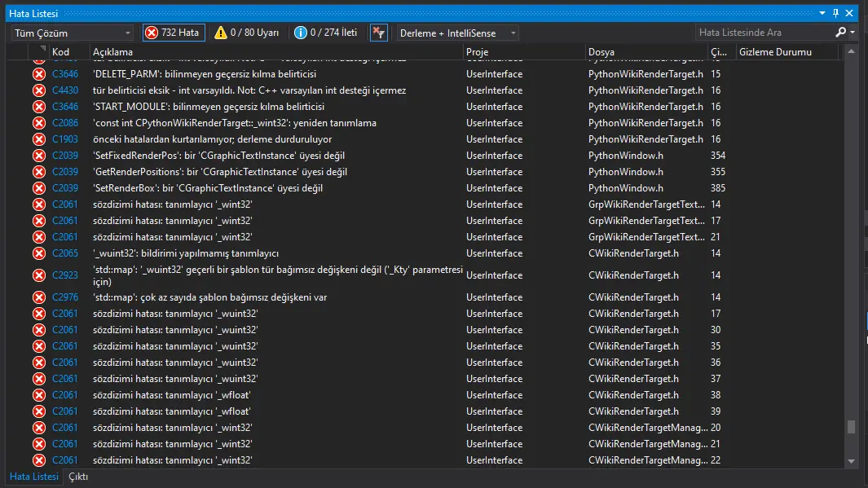Open the window position menu arrow in title bar
Viewport: 868px width, 488px height.
pyautogui.click(x=822, y=14)
